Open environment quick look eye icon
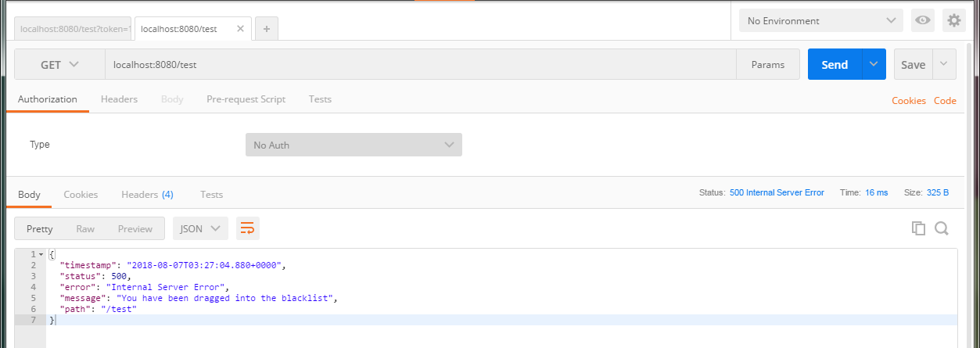 click(923, 21)
